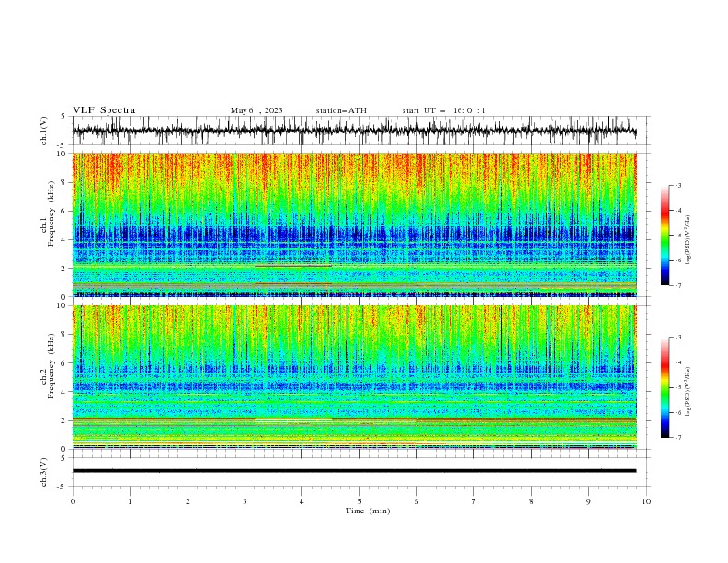This screenshot has height=563, width=728.
Task: Click "-5" on the upper color bar scale
Action: click(x=678, y=236)
